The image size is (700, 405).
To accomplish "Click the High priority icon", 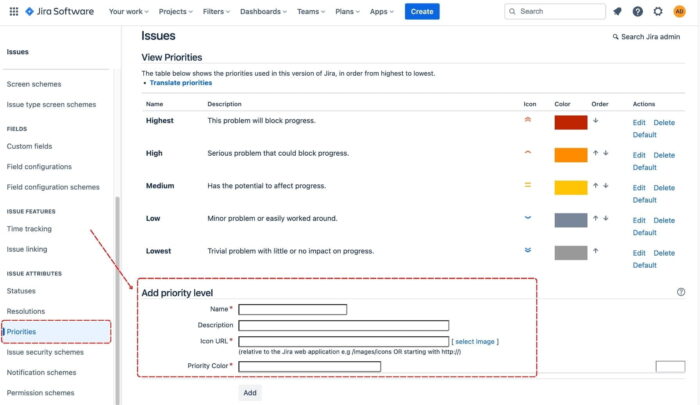I will pos(528,152).
